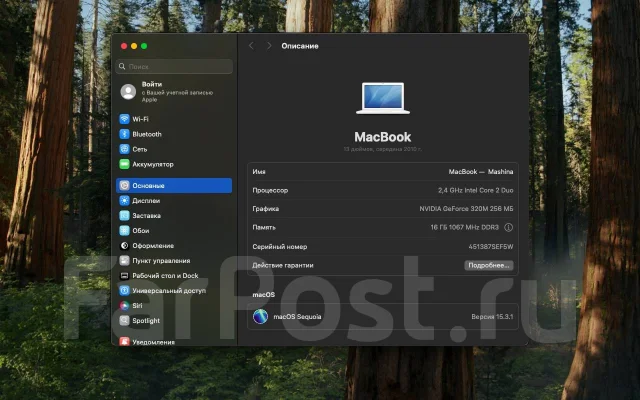Go forward with the right arrow
Viewport: 640px width, 400px height.
coord(269,46)
